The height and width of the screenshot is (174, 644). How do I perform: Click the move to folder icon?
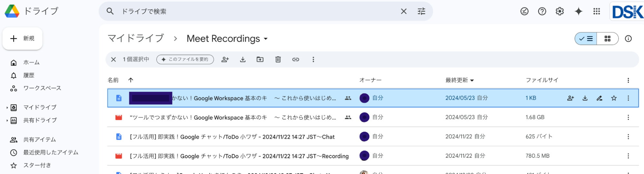pos(260,59)
